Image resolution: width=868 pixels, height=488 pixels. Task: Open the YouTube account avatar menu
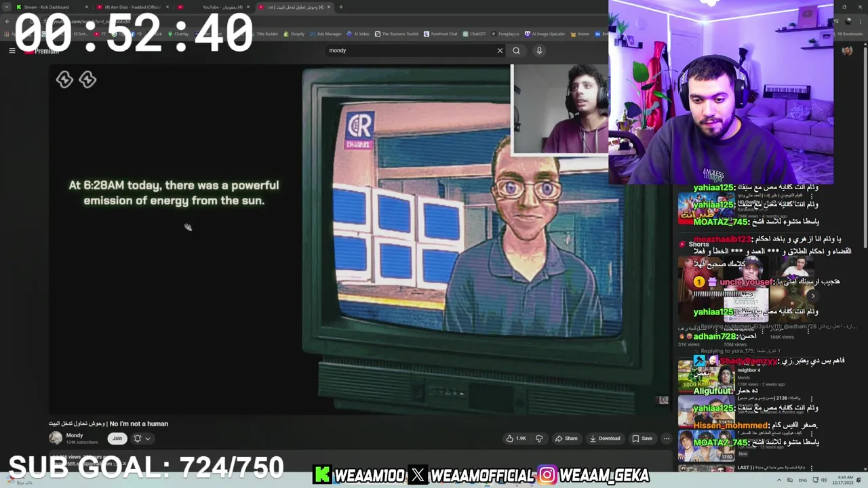point(847,50)
